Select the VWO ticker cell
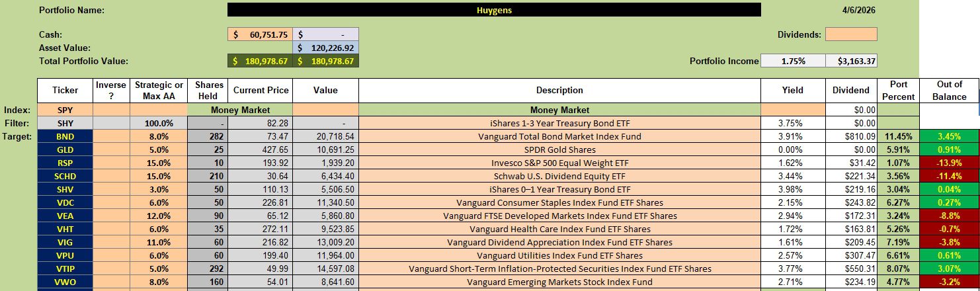980x291 pixels. tap(65, 282)
